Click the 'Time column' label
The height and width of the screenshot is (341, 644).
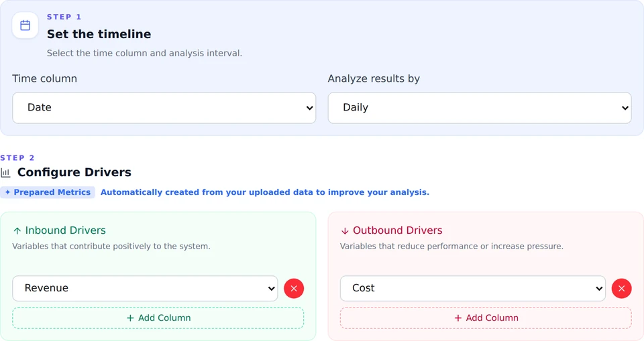pyautogui.click(x=44, y=78)
